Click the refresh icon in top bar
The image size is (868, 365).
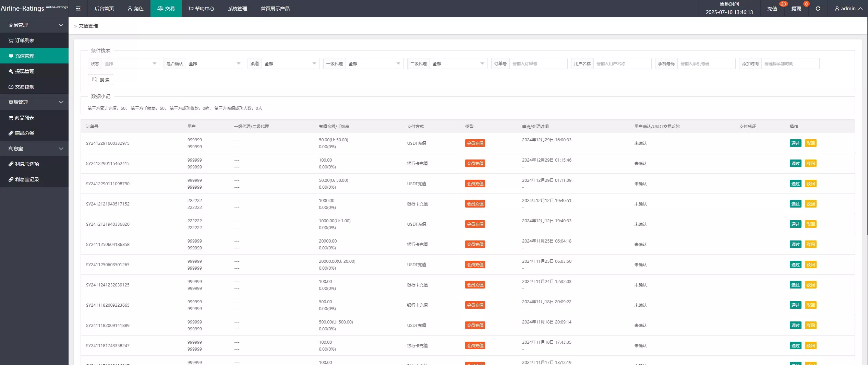point(818,9)
